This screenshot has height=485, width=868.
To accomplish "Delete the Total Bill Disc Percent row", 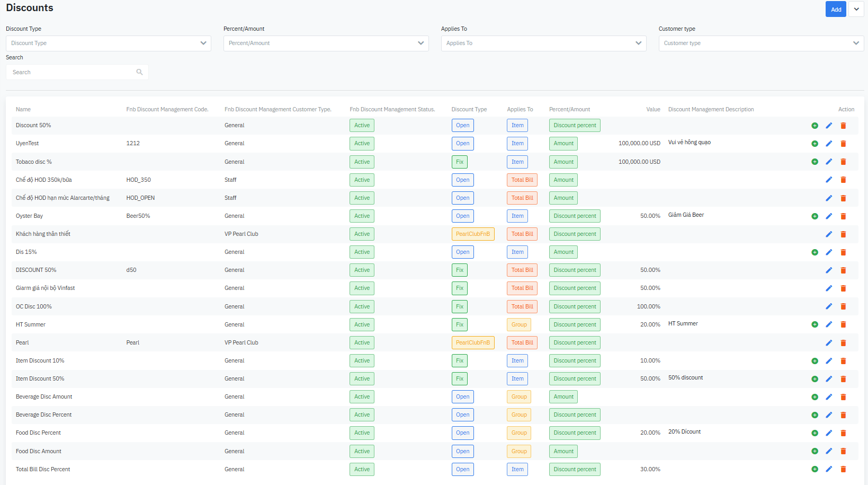I will [x=843, y=469].
